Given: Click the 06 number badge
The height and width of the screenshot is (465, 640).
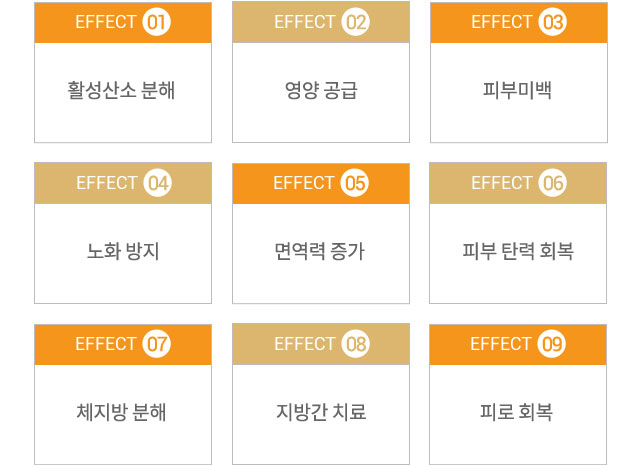Looking at the screenshot, I should [x=553, y=183].
